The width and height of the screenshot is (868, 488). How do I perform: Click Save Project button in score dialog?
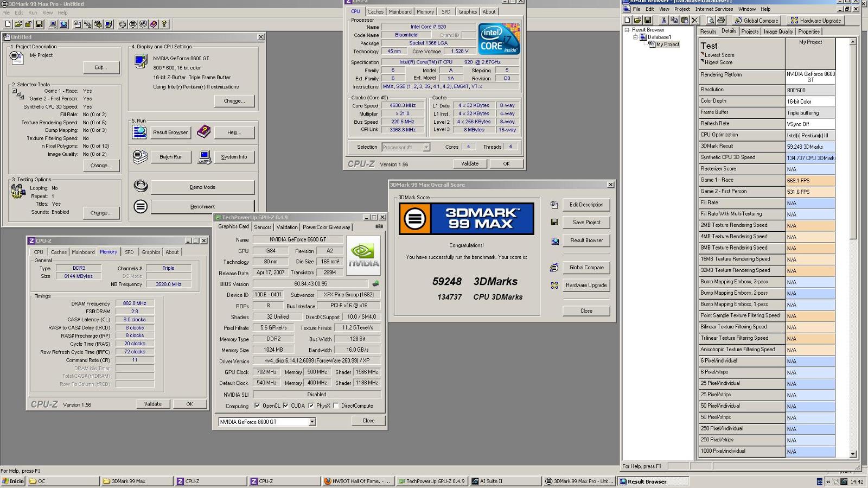pyautogui.click(x=586, y=222)
